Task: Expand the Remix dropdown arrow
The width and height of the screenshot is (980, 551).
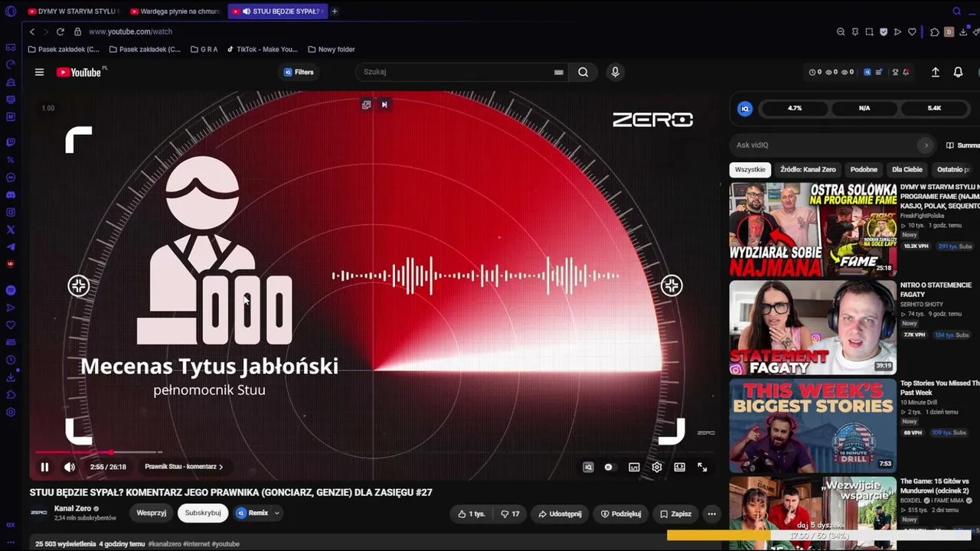Action: pyautogui.click(x=277, y=513)
